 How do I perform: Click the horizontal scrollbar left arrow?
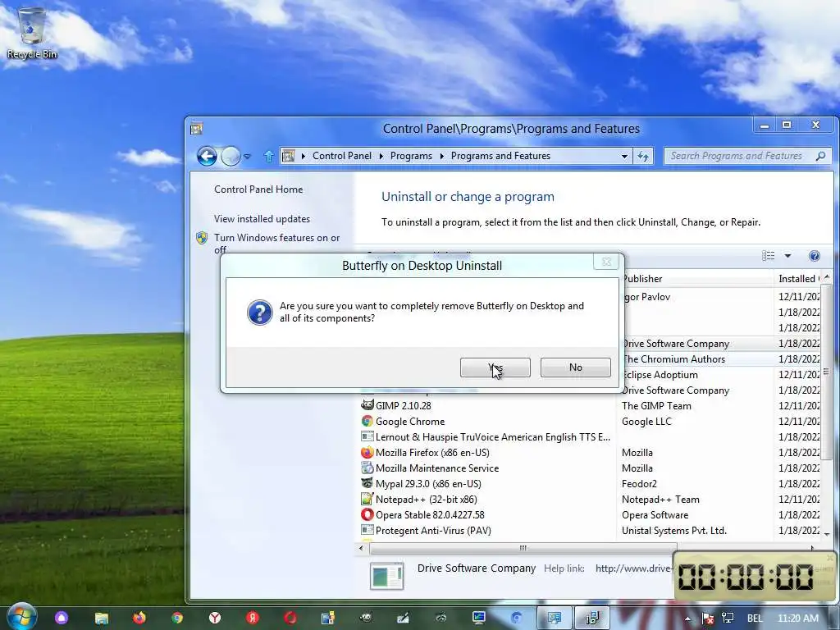[x=361, y=548]
